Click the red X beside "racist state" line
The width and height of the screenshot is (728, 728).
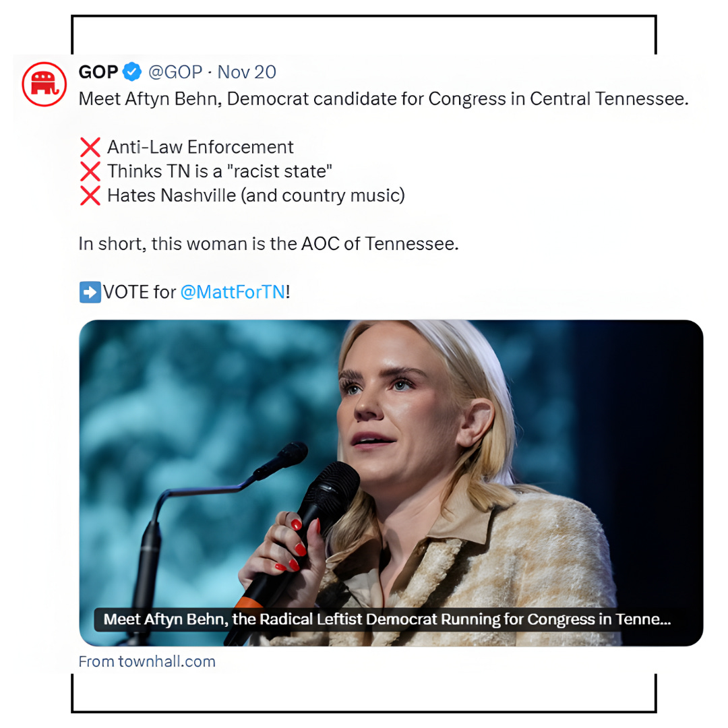point(90,171)
